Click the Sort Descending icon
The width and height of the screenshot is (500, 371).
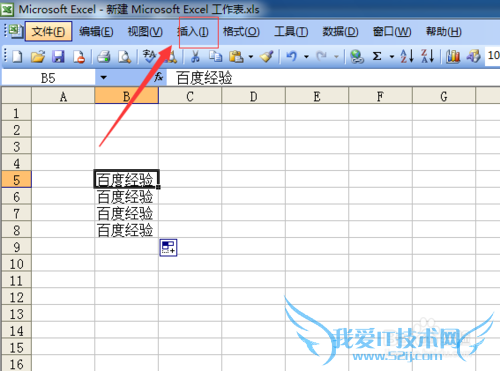click(428, 56)
